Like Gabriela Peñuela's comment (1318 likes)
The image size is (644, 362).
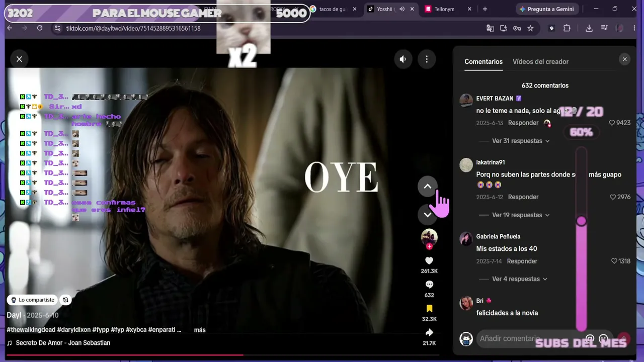tap(614, 261)
